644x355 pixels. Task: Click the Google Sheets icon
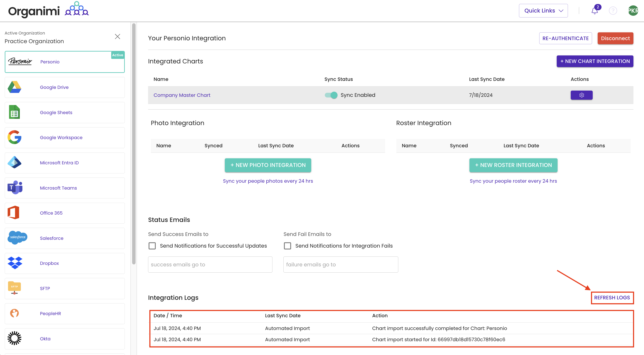pyautogui.click(x=14, y=112)
